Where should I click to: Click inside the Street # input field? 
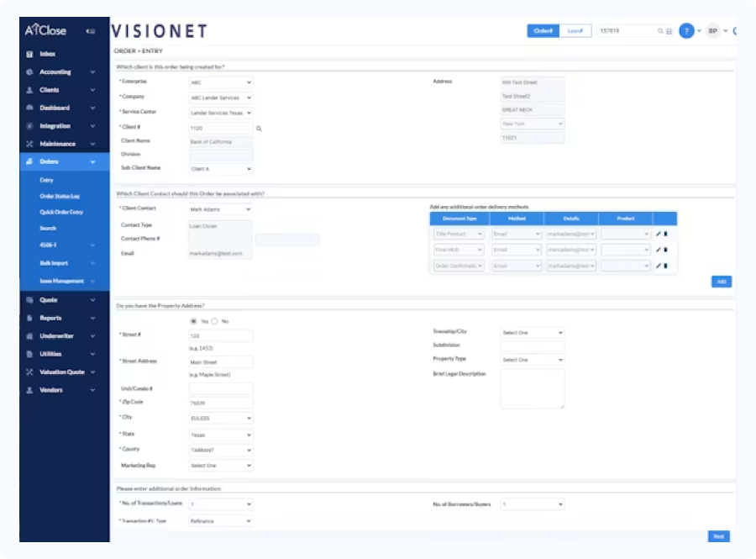[220, 335]
